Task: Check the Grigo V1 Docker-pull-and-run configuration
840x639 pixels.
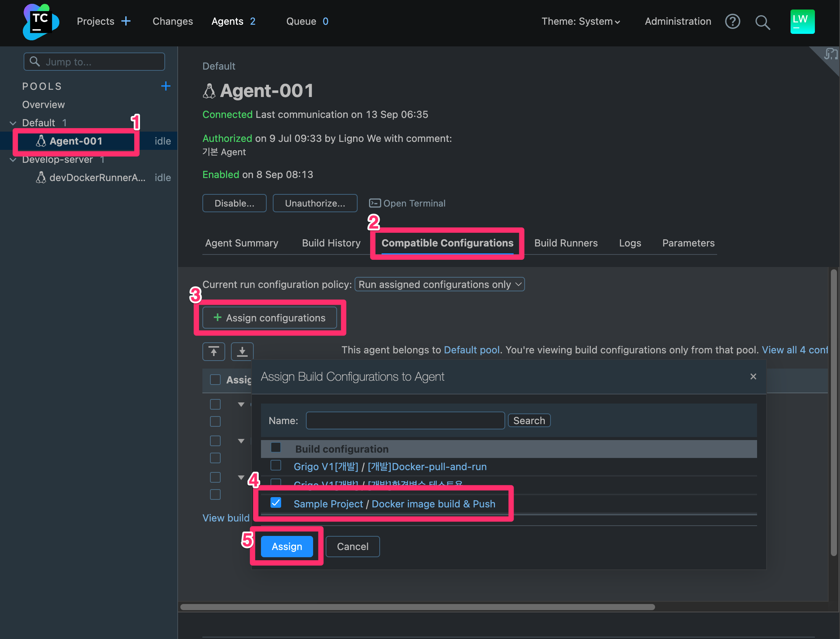Action: tap(276, 466)
